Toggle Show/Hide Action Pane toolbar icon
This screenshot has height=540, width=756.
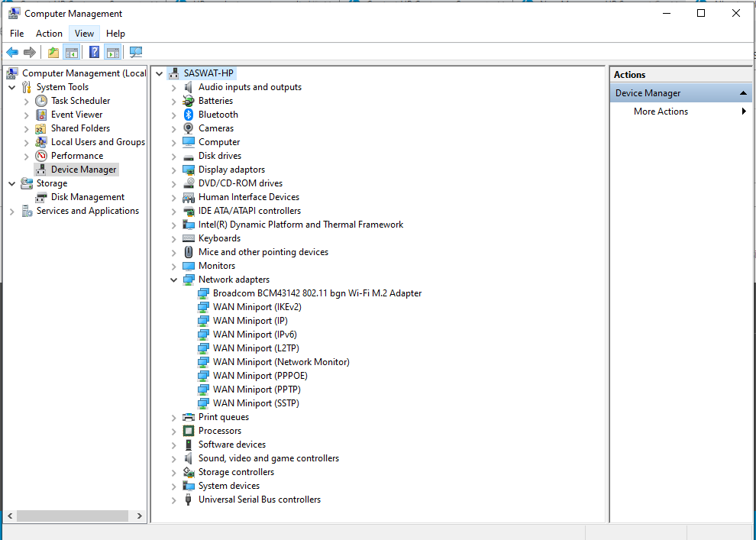(113, 52)
